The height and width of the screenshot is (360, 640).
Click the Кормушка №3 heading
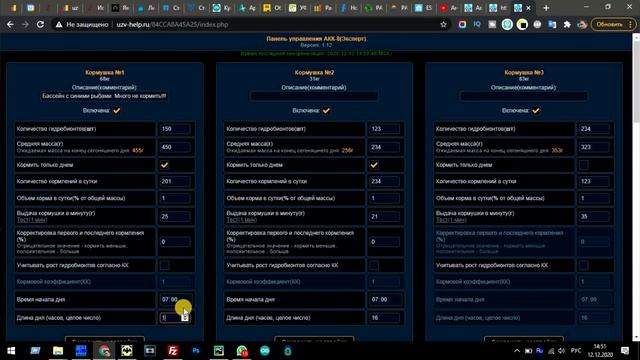coord(524,73)
